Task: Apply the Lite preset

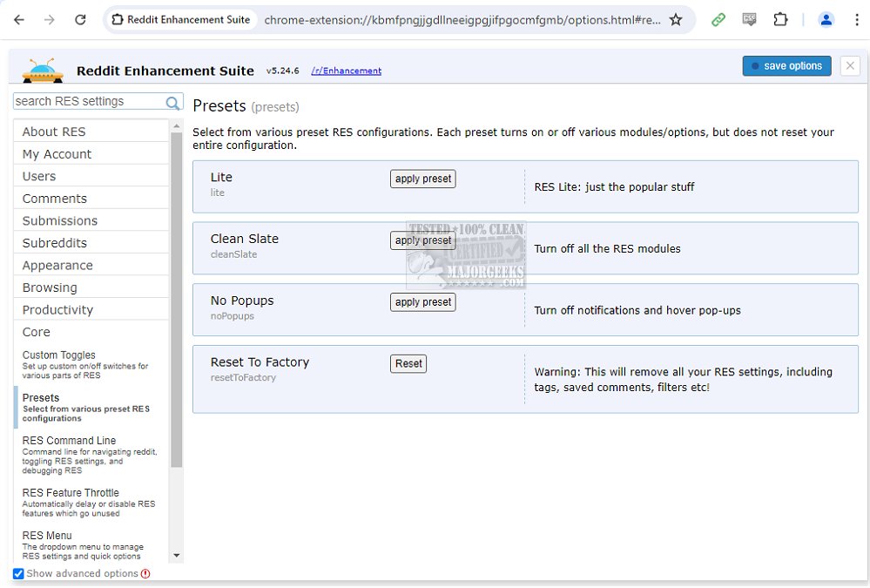Action: [x=422, y=179]
